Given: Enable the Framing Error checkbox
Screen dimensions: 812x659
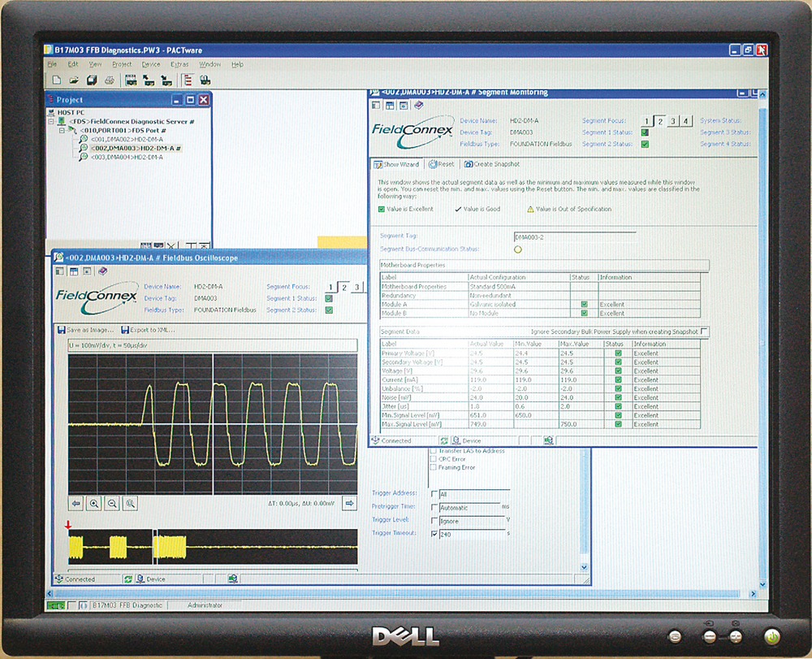Looking at the screenshot, I should 433,467.
